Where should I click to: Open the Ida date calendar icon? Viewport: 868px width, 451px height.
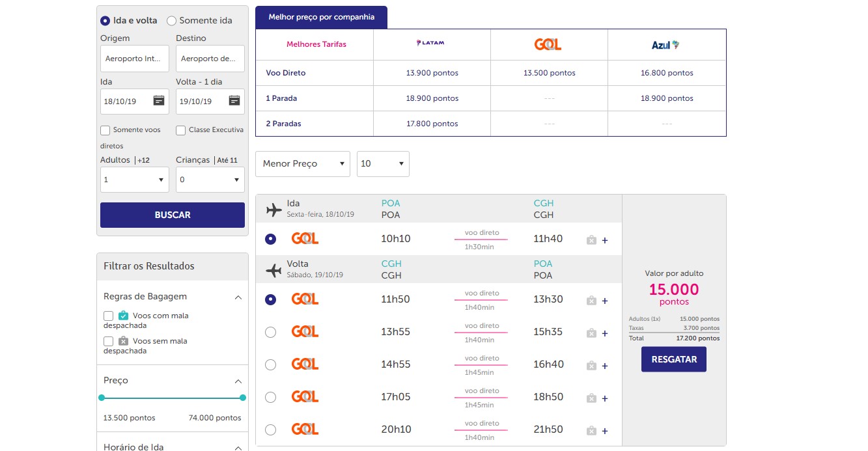click(159, 100)
